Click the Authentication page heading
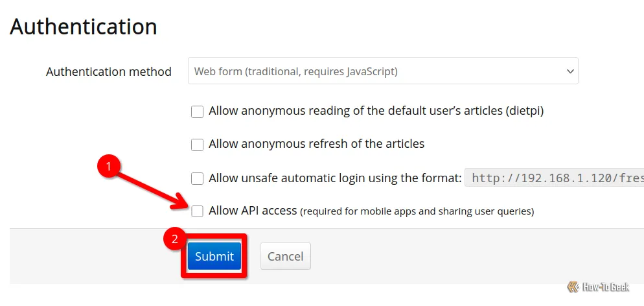The height and width of the screenshot is (306, 644). click(84, 27)
